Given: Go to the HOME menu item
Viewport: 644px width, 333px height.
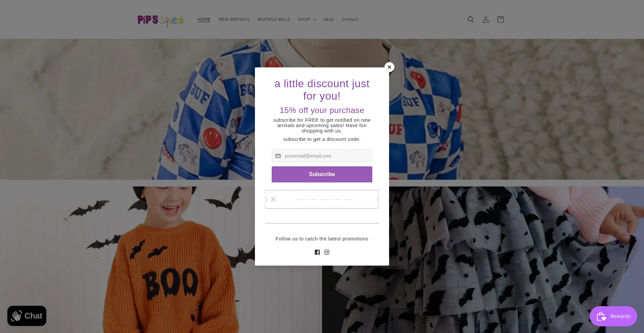Looking at the screenshot, I should coord(204,19).
